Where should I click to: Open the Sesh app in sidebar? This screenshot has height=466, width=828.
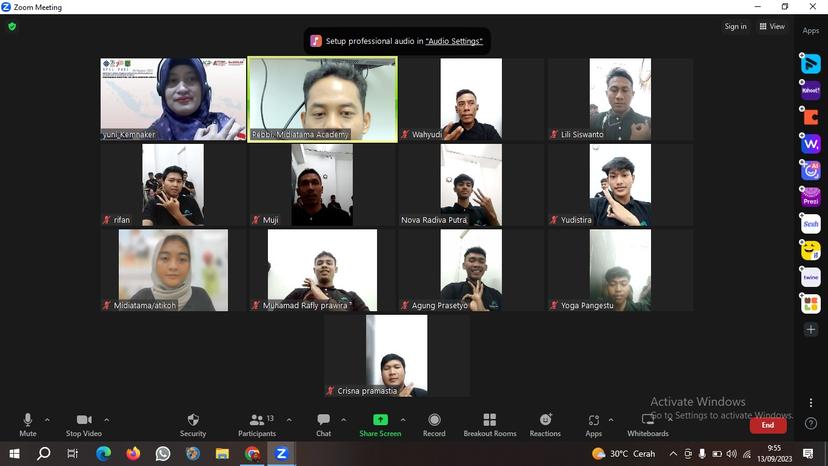(811, 224)
